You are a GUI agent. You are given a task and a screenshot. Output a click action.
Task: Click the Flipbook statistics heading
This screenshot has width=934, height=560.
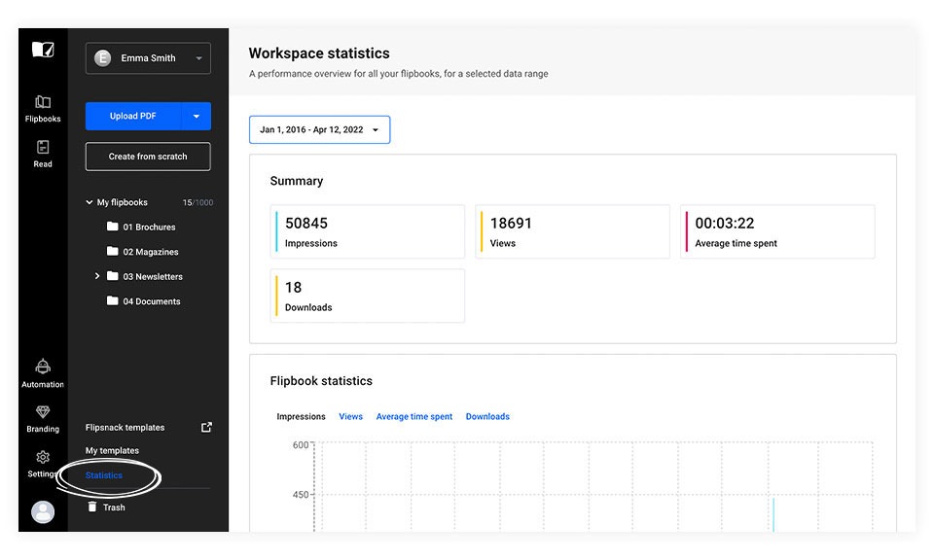click(321, 381)
